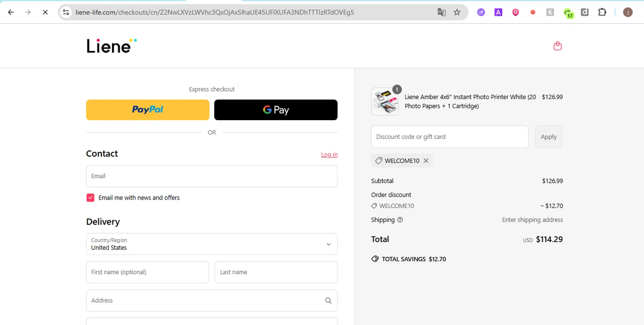Click the total amount $114.29
Screen dimensions: 644x325
[549, 240]
